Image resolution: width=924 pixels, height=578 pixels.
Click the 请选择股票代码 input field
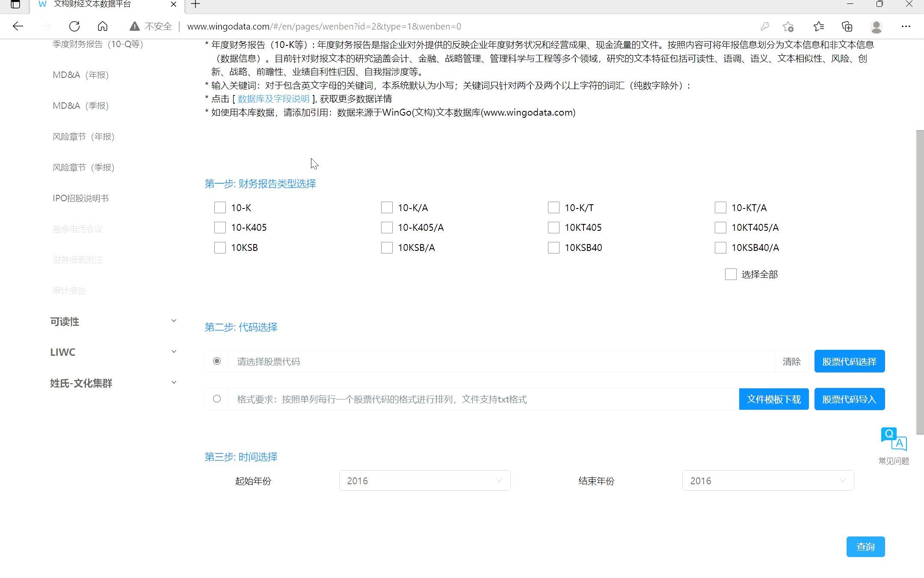[x=502, y=361]
